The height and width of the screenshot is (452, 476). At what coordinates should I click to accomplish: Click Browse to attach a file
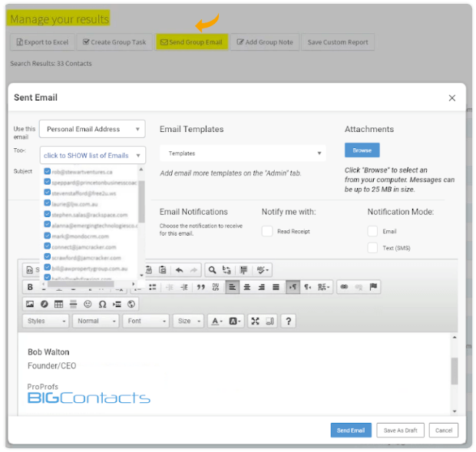[x=362, y=150]
